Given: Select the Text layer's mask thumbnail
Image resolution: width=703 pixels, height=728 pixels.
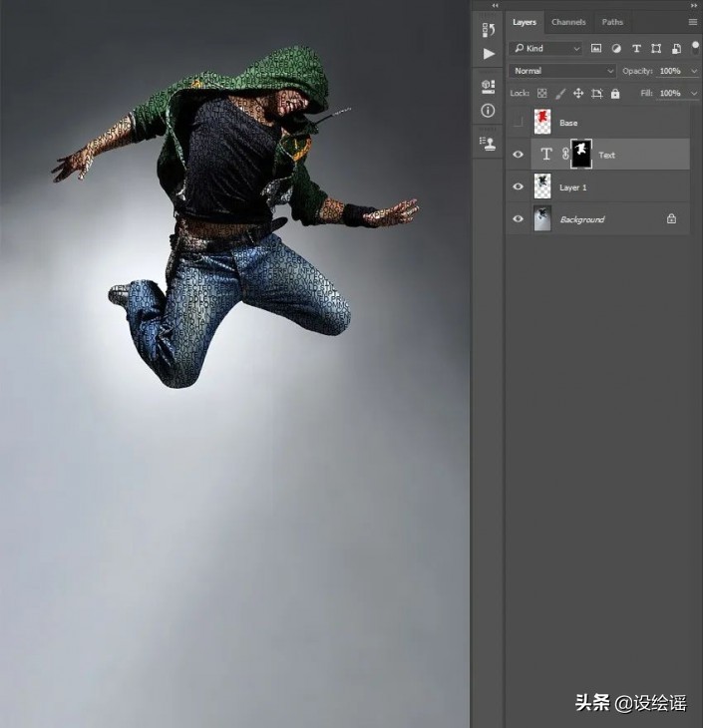Looking at the screenshot, I should pos(579,155).
